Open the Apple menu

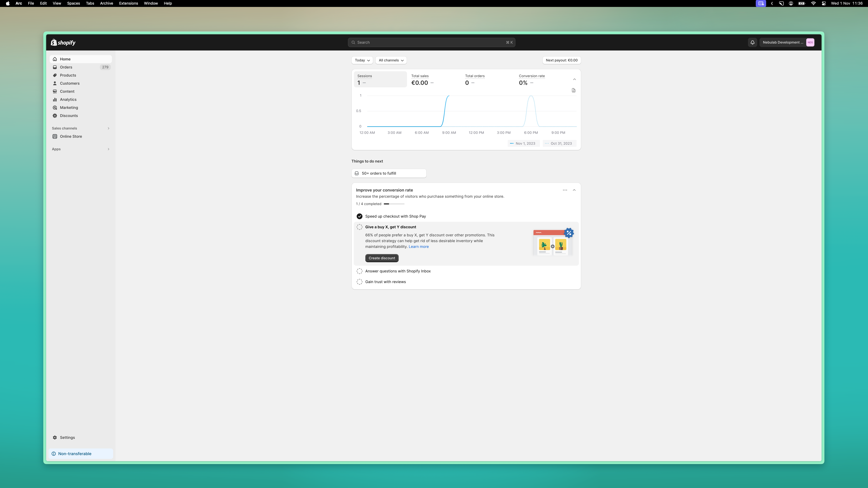click(8, 3)
